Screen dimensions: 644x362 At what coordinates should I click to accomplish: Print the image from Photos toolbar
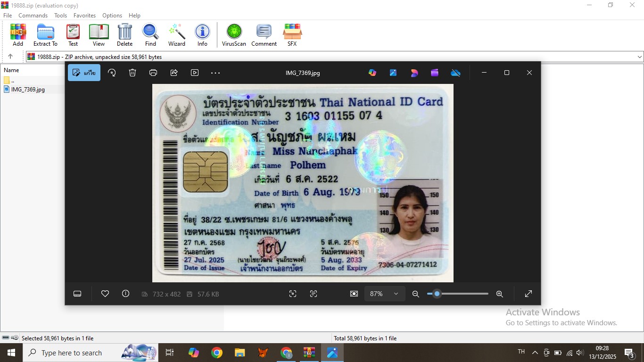[153, 73]
